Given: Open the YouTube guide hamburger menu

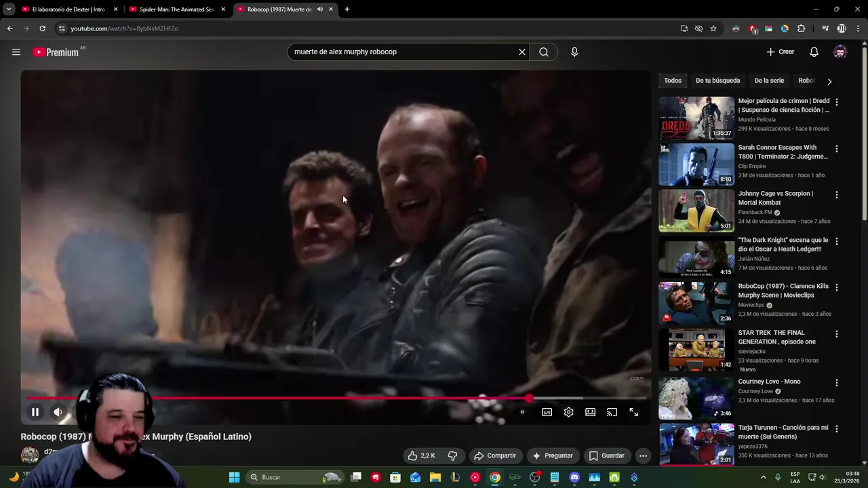Looking at the screenshot, I should coord(16,52).
